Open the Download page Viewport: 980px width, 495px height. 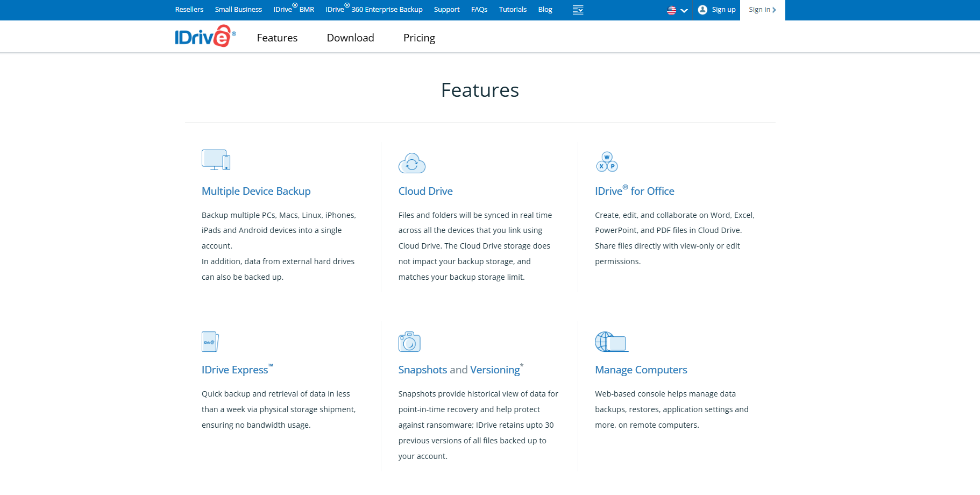(x=350, y=38)
